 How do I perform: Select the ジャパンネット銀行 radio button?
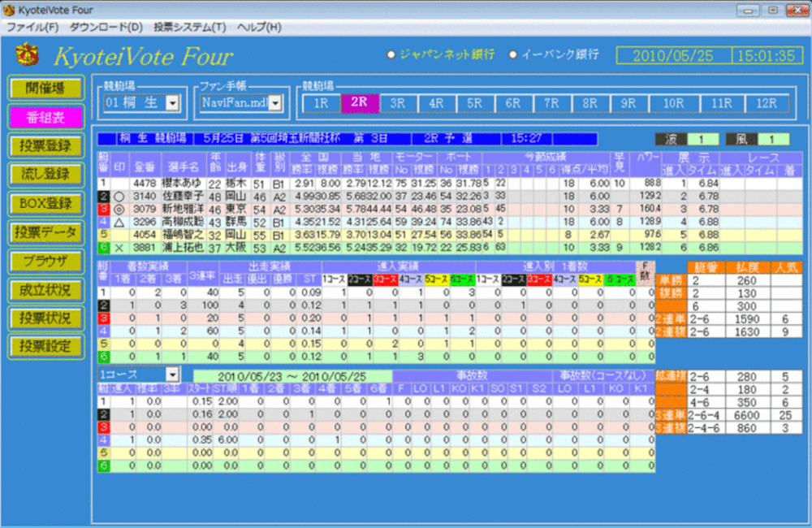pos(391,54)
